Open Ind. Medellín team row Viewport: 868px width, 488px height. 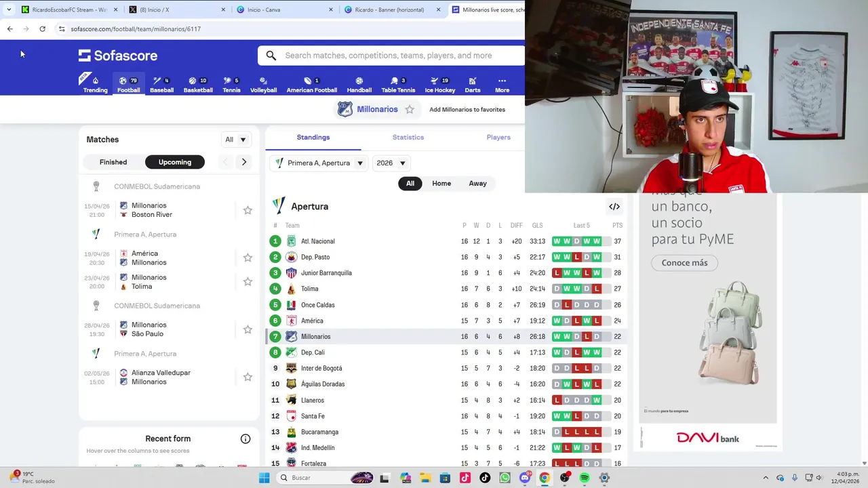(446, 448)
